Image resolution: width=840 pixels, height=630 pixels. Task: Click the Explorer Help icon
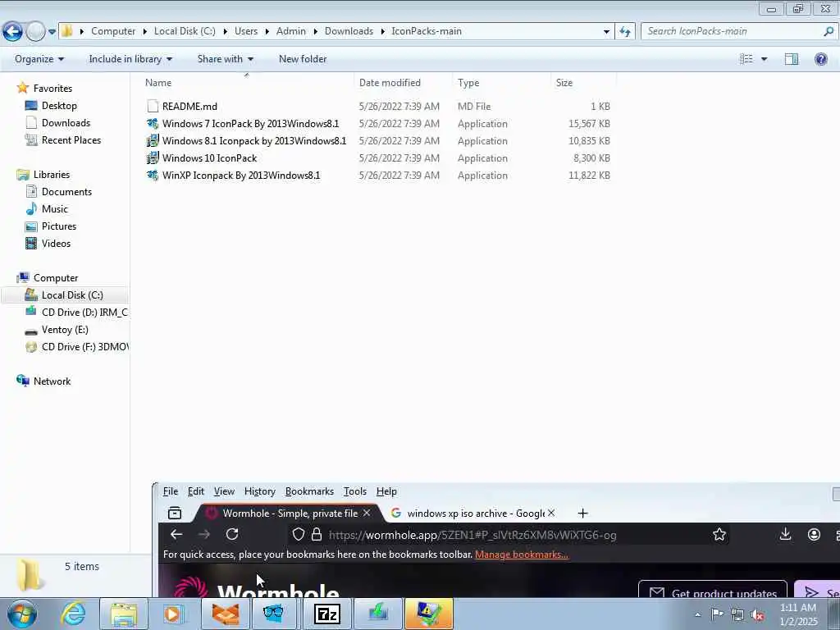tap(820, 59)
